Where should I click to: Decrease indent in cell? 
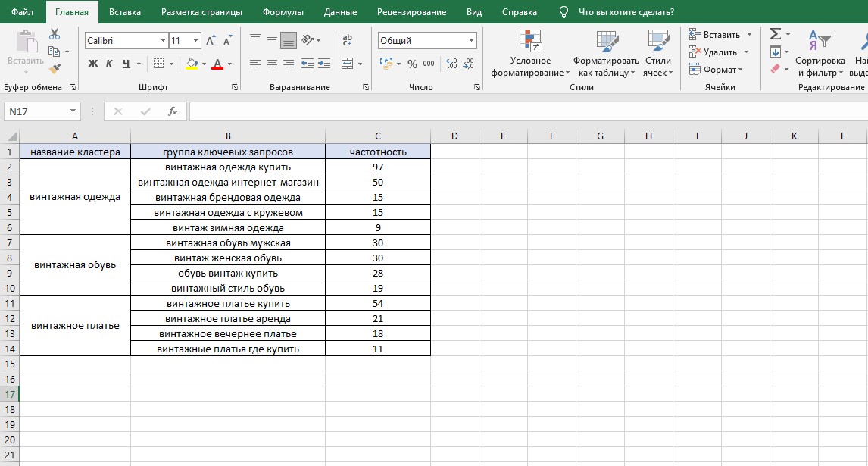click(x=308, y=64)
